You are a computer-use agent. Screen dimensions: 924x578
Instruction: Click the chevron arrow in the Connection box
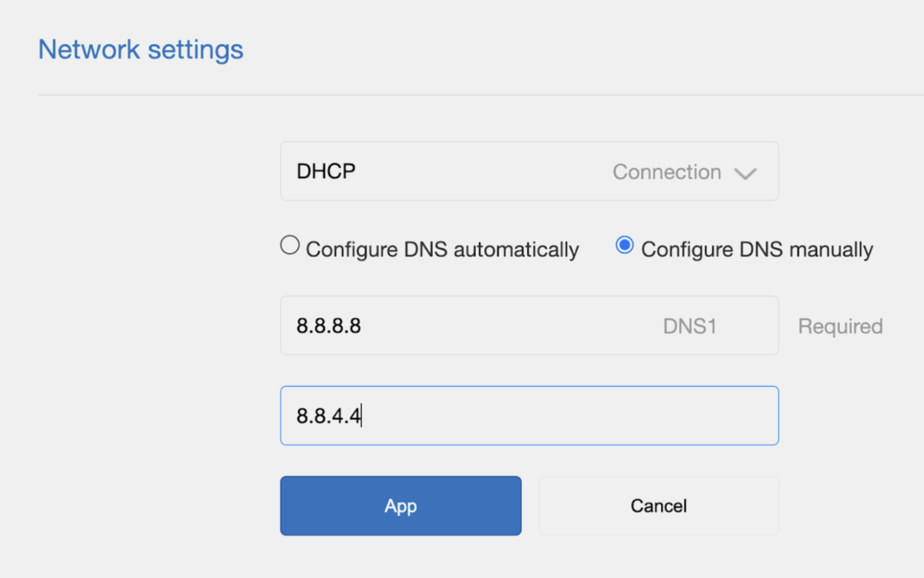(x=745, y=174)
